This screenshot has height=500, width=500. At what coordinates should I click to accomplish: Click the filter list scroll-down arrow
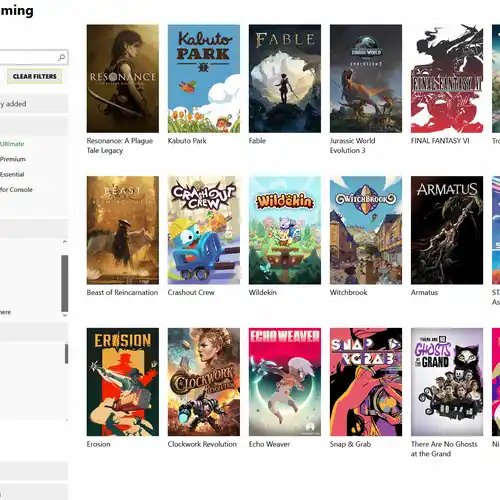pos(65,315)
